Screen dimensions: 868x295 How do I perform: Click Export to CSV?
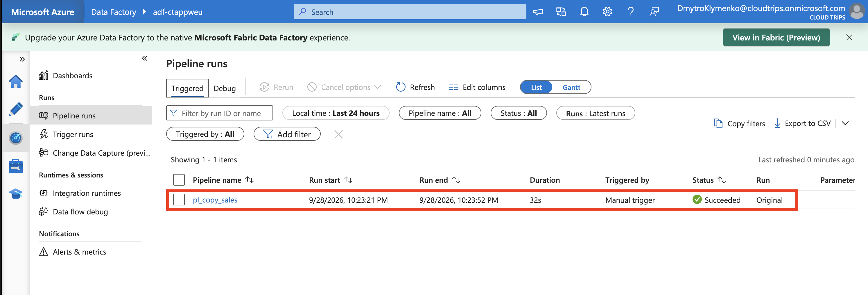802,123
